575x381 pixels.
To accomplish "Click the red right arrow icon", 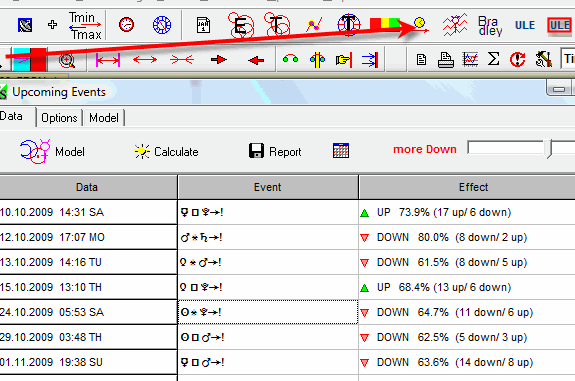I will 219,59.
